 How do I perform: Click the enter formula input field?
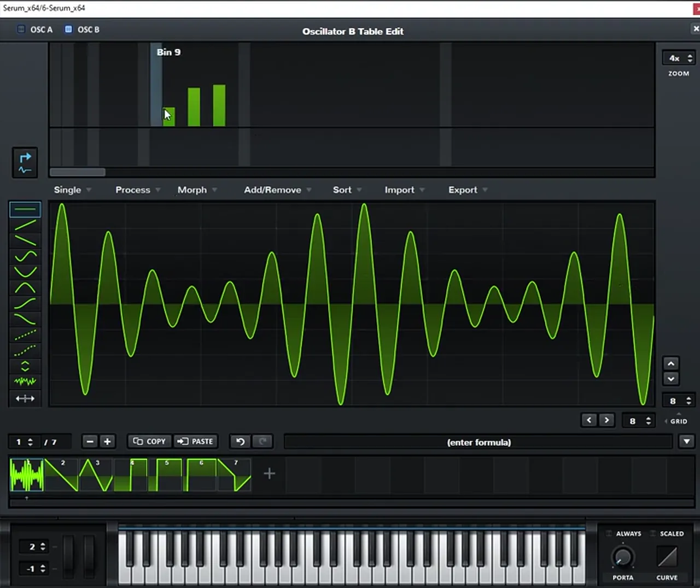479,442
